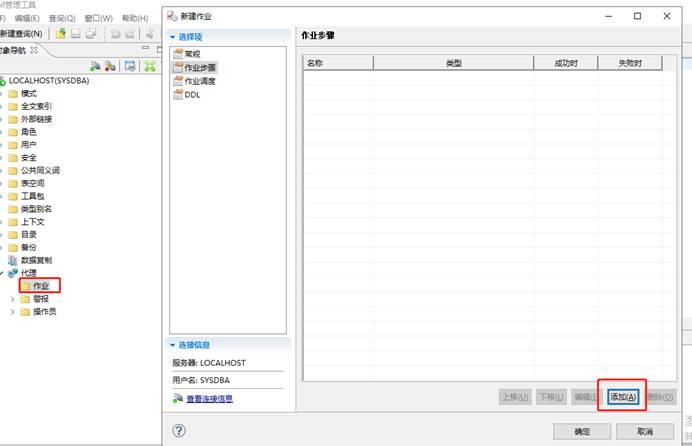Click the blue window icon in navigator toolbar
This screenshot has width=692, height=446.
pos(130,66)
